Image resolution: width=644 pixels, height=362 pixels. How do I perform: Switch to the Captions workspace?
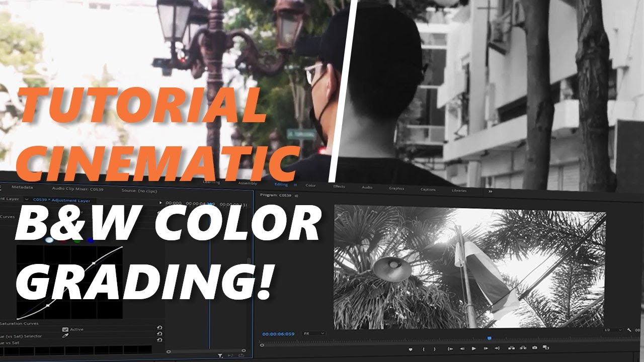click(428, 190)
